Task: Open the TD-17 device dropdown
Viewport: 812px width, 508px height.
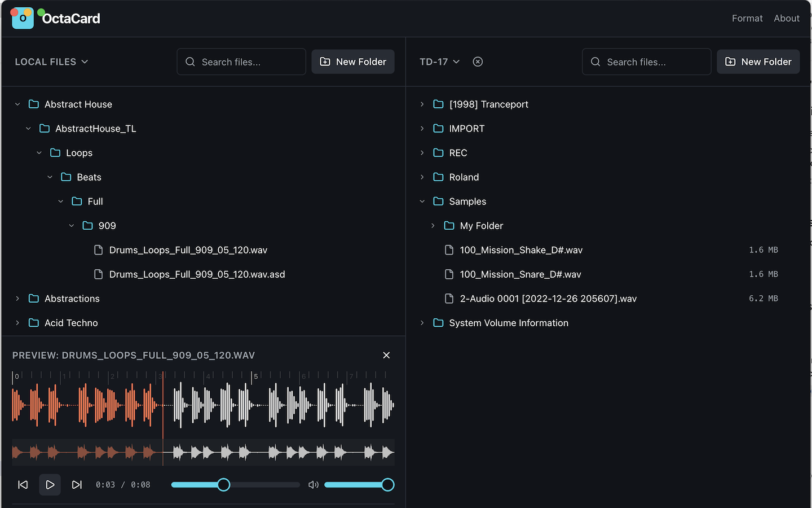Action: tap(439, 62)
